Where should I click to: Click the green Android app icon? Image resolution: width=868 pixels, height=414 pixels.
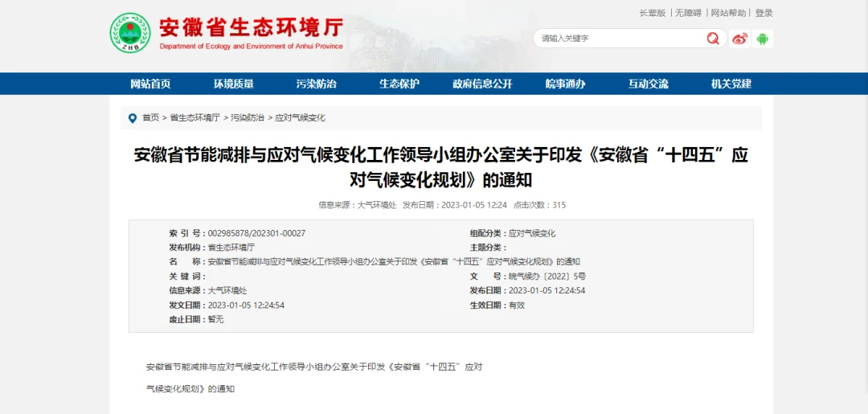click(x=763, y=39)
